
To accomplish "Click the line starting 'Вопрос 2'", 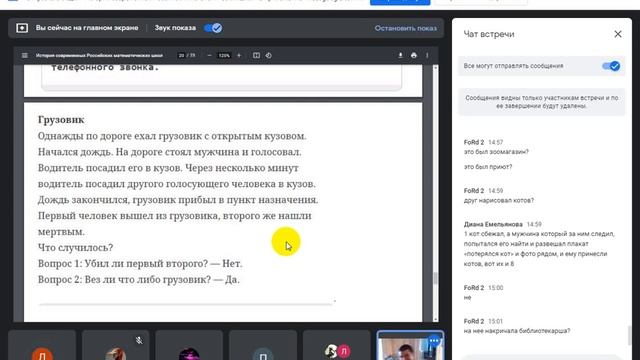I will click(139, 280).
